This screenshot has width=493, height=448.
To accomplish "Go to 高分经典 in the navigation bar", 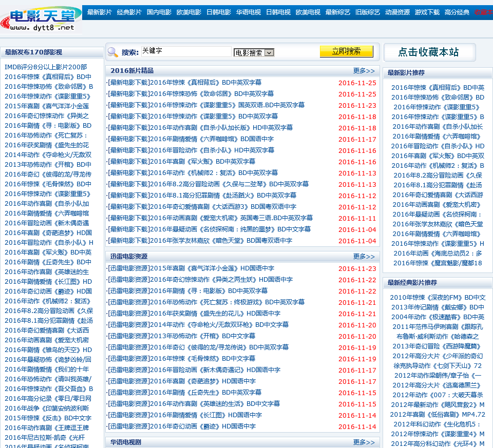I will (457, 12).
